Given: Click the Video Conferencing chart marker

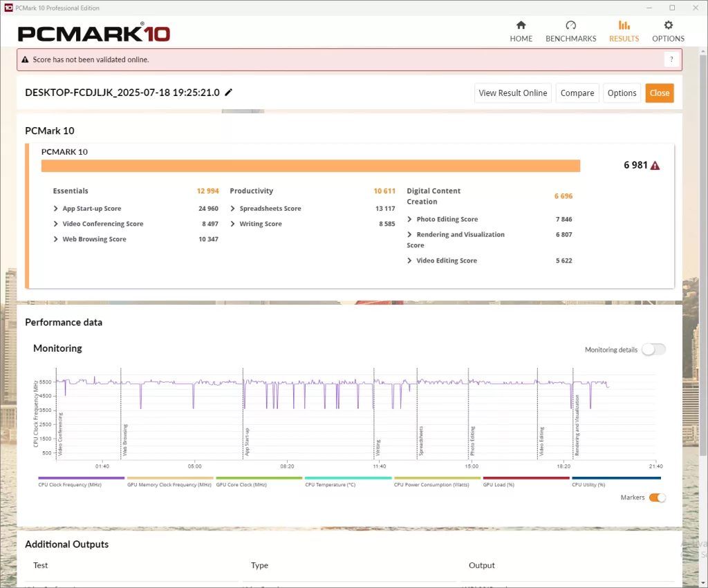Looking at the screenshot, I should coord(61,433).
